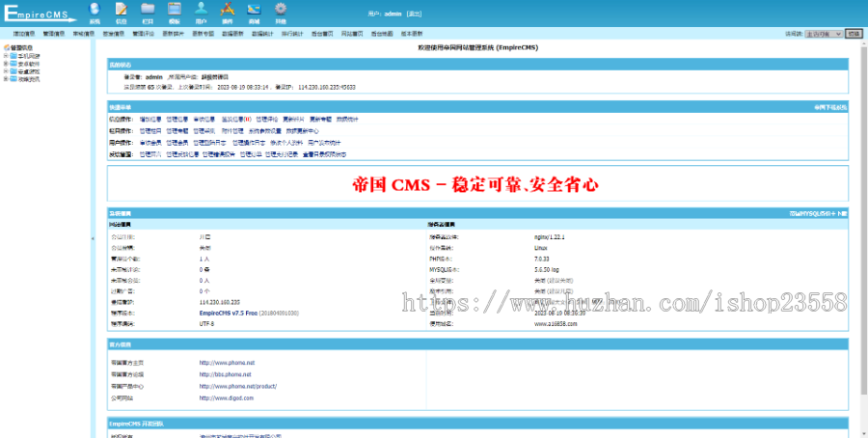Open the 访问端 dropdown selector
868x438 pixels.
(x=824, y=34)
